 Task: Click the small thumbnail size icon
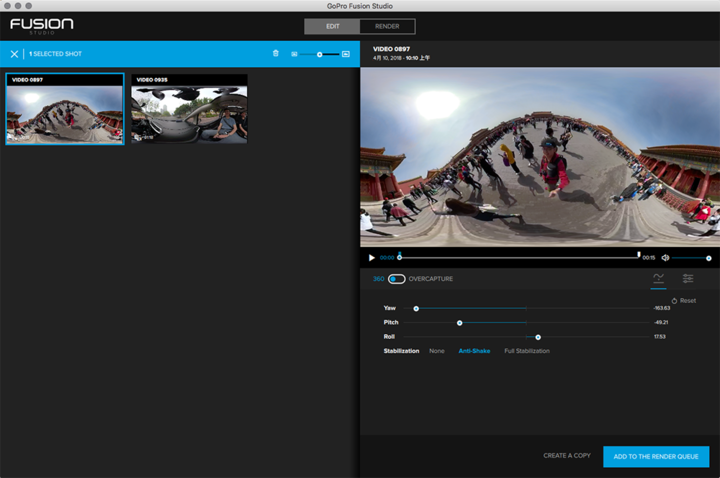(294, 54)
